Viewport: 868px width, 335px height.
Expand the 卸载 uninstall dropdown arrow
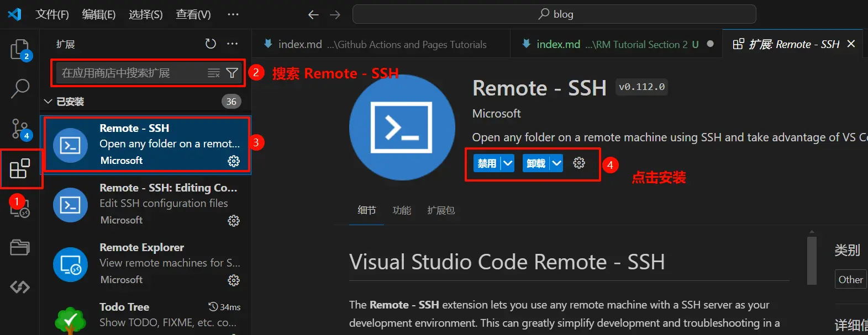[x=556, y=163]
